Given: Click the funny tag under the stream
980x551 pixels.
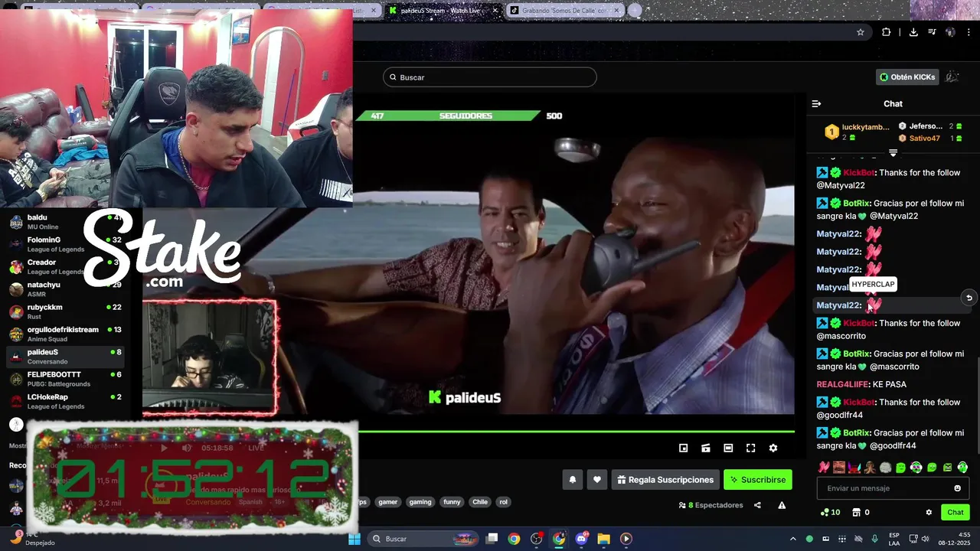Looking at the screenshot, I should (452, 502).
